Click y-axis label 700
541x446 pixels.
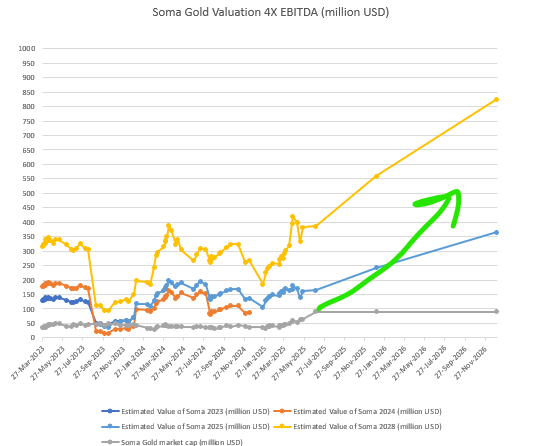pyautogui.click(x=29, y=136)
